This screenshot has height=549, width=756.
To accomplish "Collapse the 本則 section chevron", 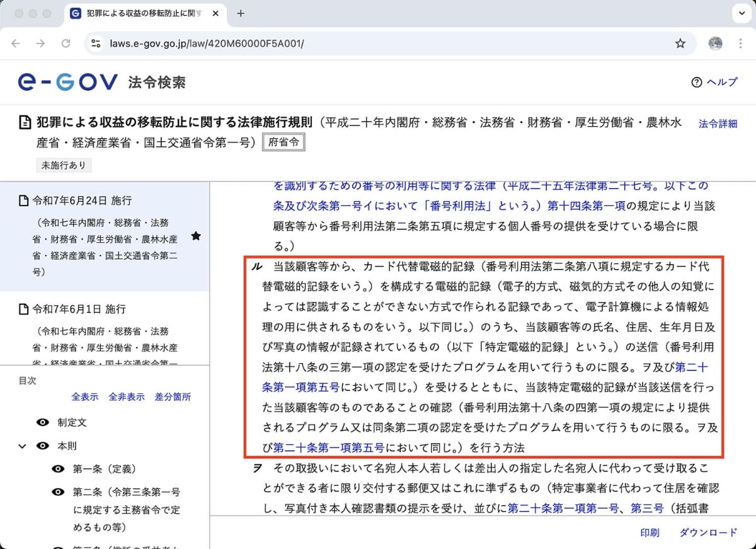I will (x=24, y=444).
